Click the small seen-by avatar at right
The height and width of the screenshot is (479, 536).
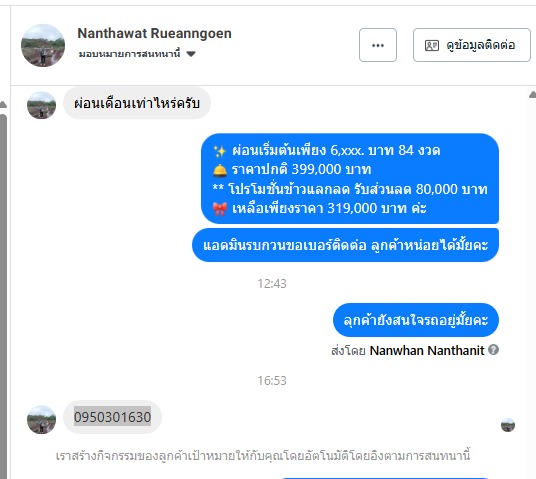pyautogui.click(x=508, y=425)
